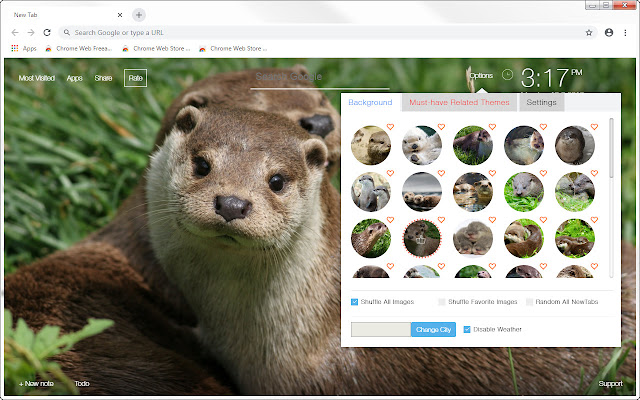The height and width of the screenshot is (400, 640).
Task: Toggle Shuffle All Images checkbox
Action: 354,302
